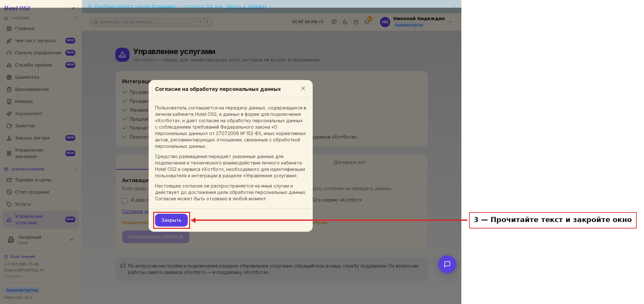This screenshot has width=644, height=304.
Task: Click the lightning icon in the trial banner
Action: pyautogui.click(x=90, y=6)
